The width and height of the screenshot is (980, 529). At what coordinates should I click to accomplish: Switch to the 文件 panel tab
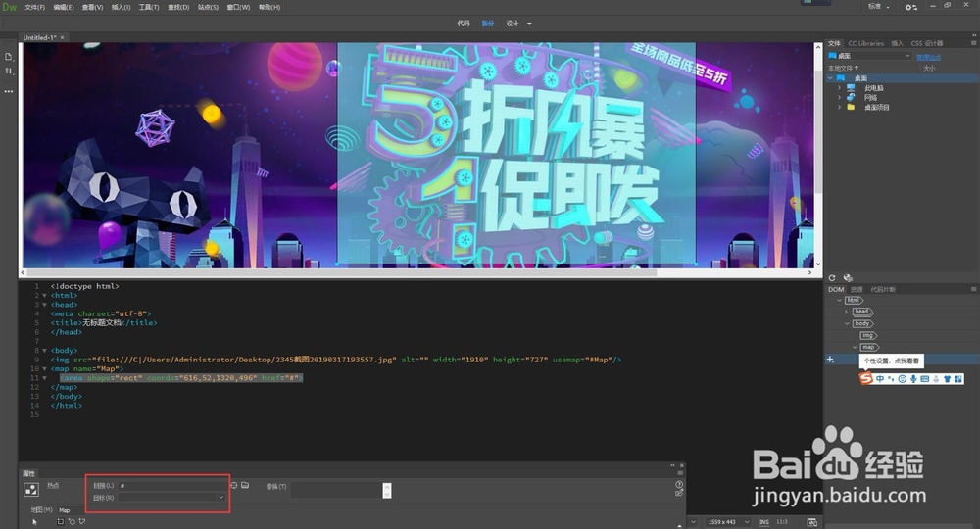coord(834,43)
